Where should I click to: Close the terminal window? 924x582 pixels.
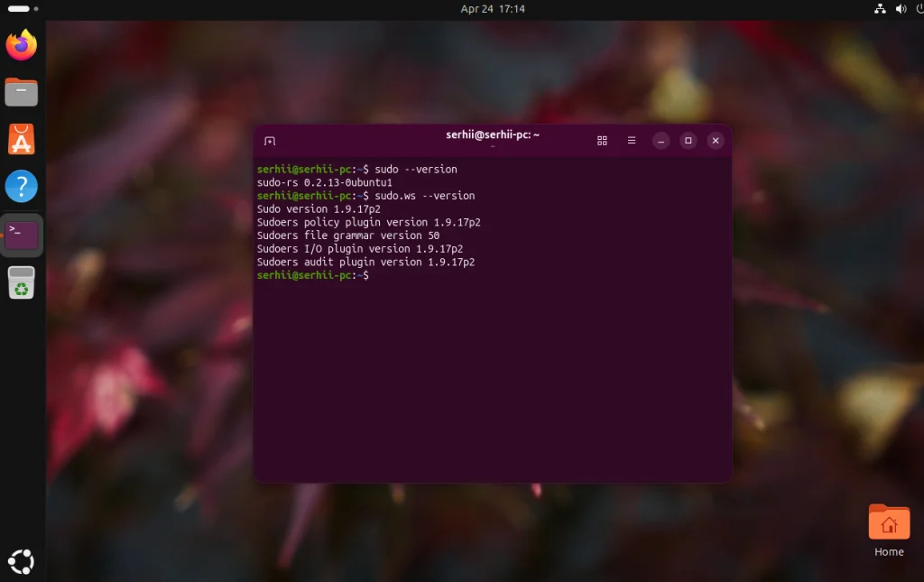[x=716, y=140]
